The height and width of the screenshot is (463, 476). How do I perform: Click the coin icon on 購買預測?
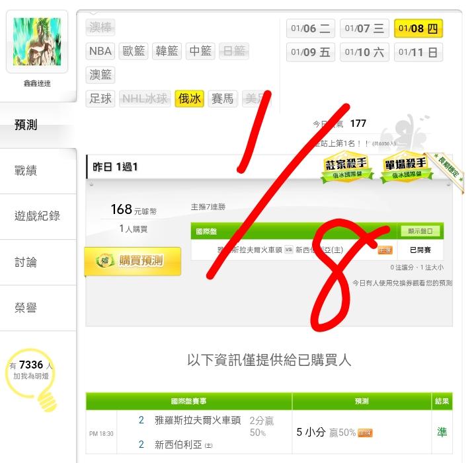(104, 260)
